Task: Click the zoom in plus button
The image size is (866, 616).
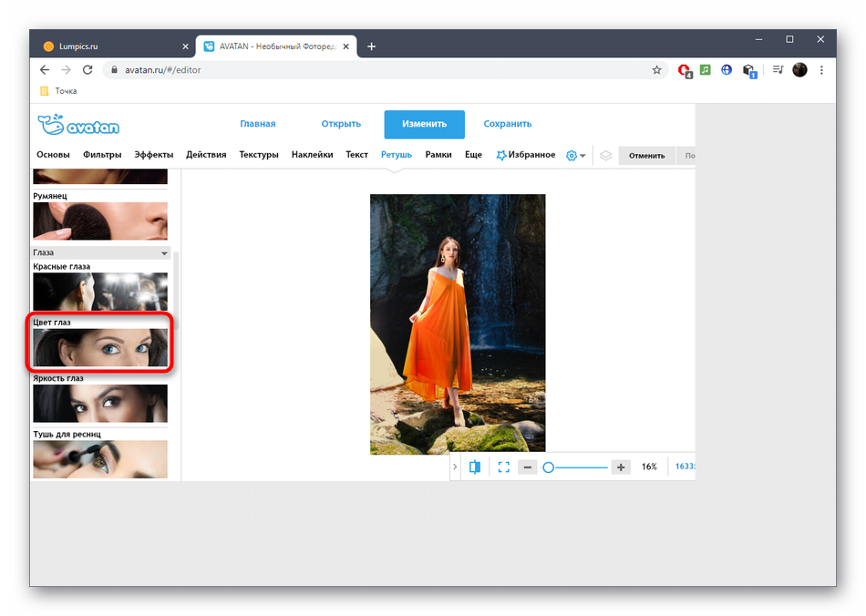Action: [621, 467]
